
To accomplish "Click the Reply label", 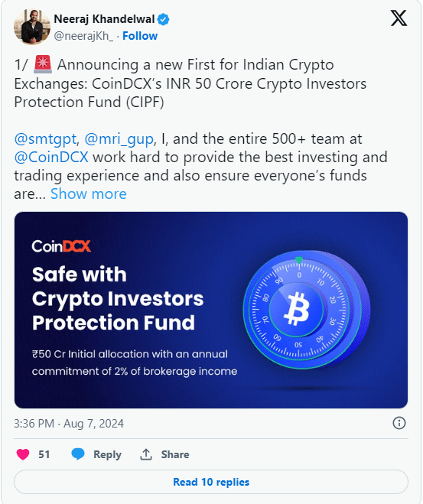I will click(x=107, y=454).
